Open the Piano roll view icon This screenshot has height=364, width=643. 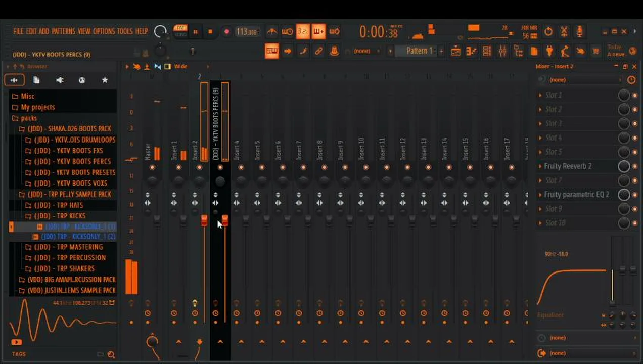pos(472,51)
